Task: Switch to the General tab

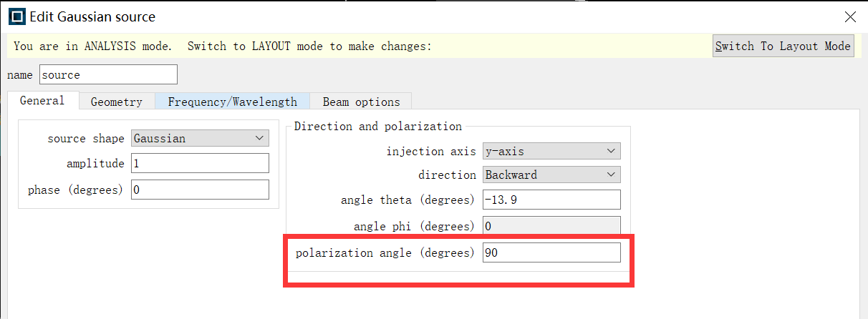Action: 42,101
